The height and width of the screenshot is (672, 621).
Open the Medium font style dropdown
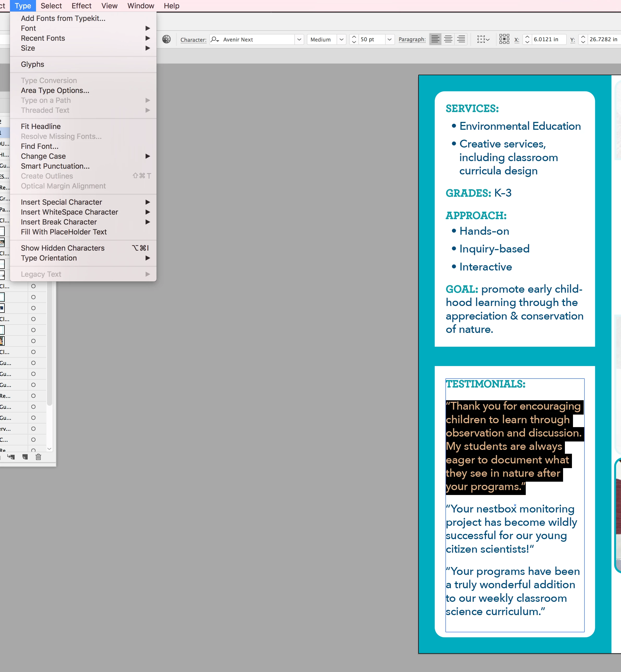pos(341,39)
